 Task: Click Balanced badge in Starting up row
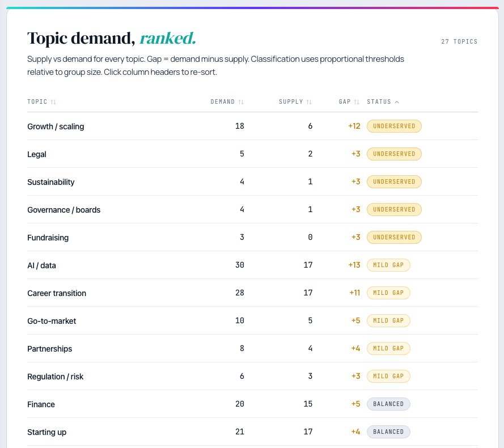tap(388, 432)
